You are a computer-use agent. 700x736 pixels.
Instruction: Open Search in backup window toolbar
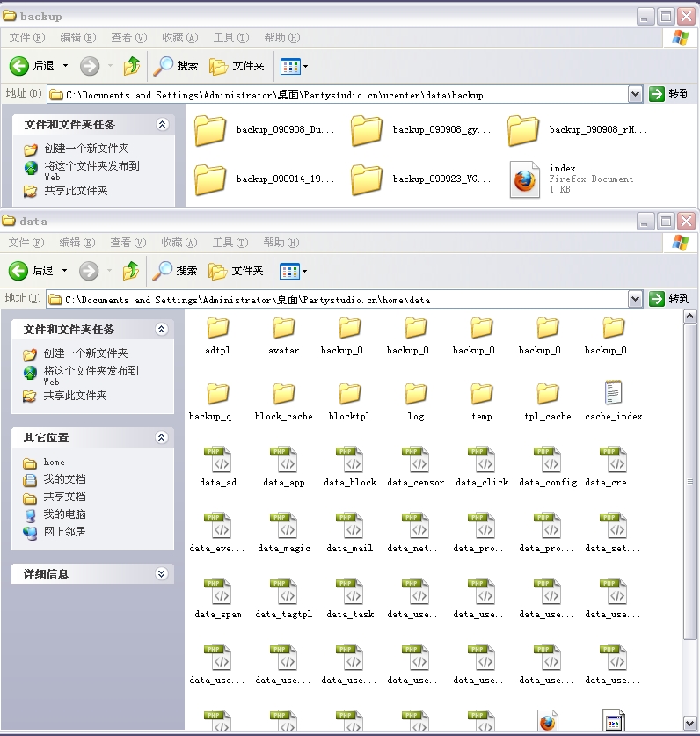(x=176, y=66)
